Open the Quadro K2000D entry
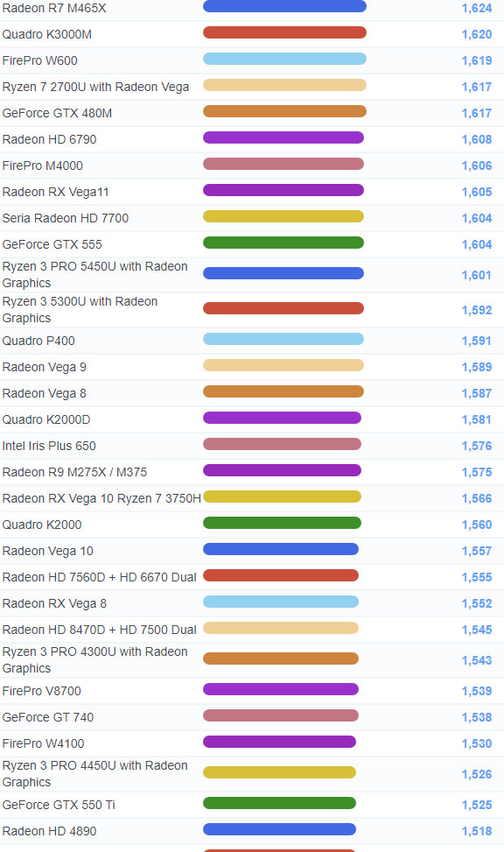 click(46, 419)
